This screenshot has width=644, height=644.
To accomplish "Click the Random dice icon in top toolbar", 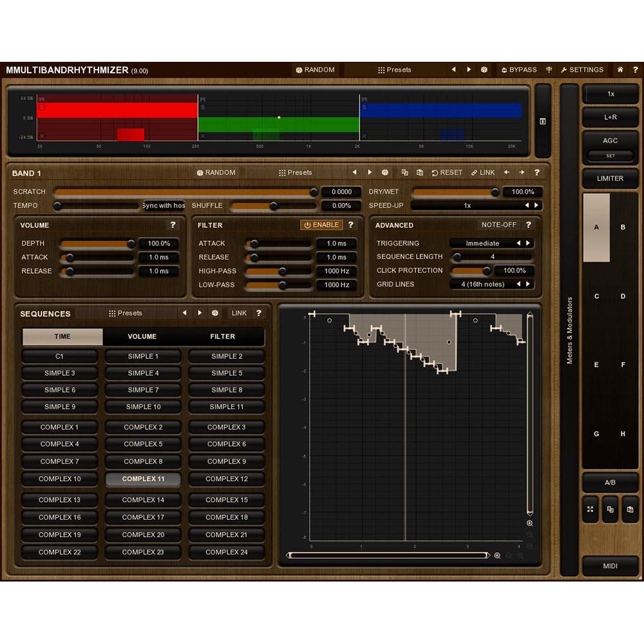I will click(x=298, y=70).
